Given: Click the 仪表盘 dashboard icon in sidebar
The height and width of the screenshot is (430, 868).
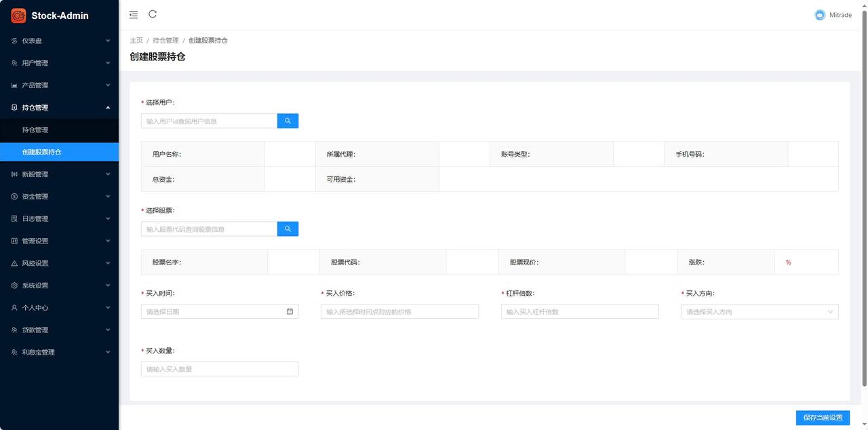Looking at the screenshot, I should (x=14, y=41).
